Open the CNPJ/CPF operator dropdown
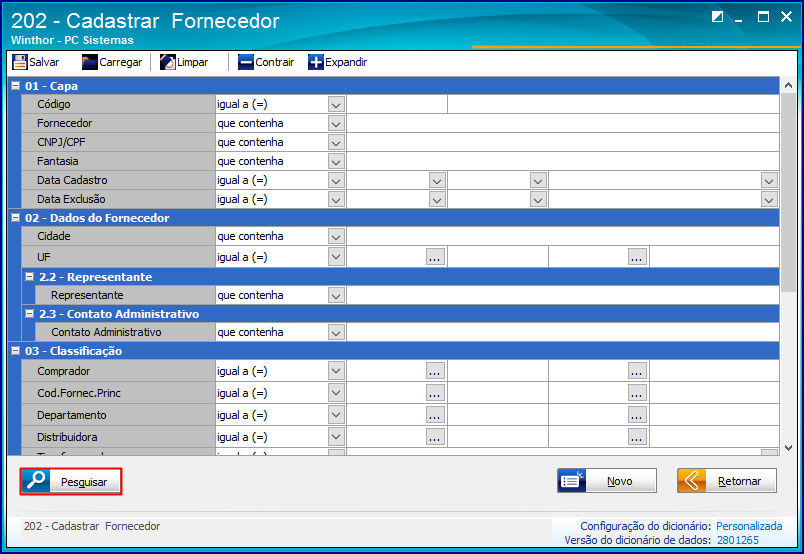The image size is (804, 554). click(x=336, y=143)
